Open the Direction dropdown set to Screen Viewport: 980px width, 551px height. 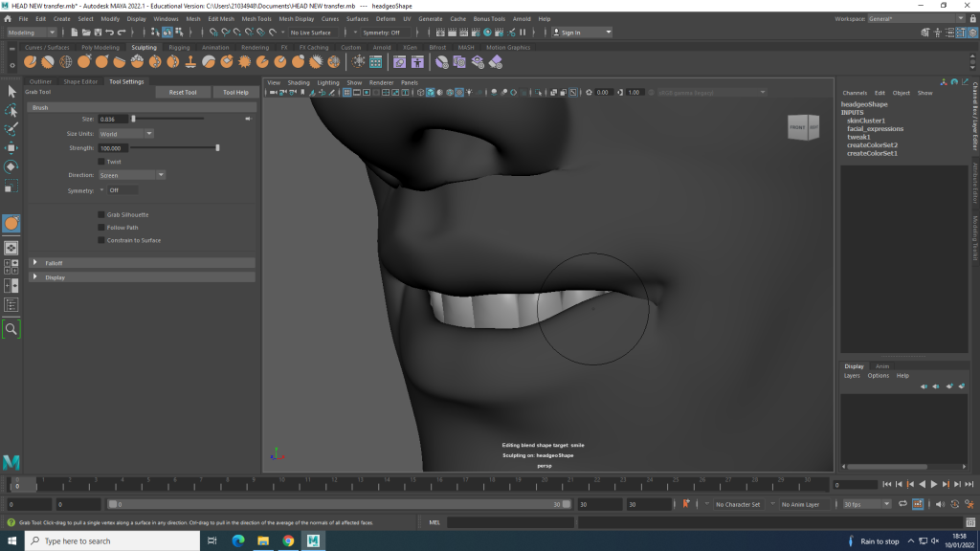click(131, 175)
